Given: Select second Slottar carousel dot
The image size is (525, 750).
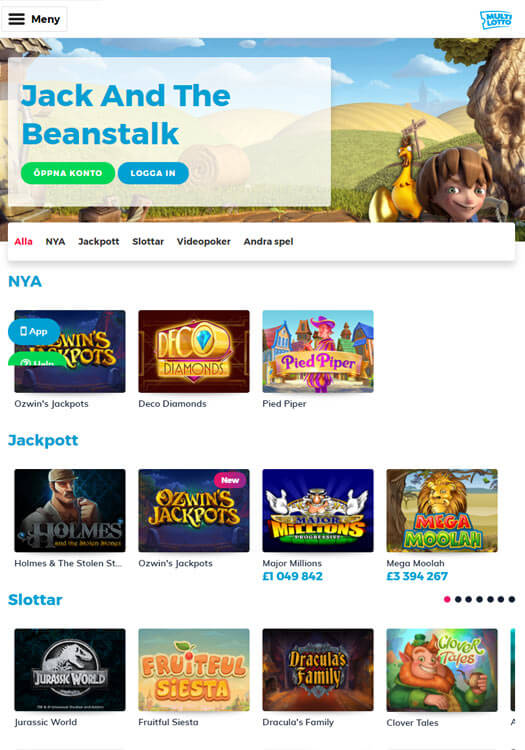Looking at the screenshot, I should pos(458,599).
